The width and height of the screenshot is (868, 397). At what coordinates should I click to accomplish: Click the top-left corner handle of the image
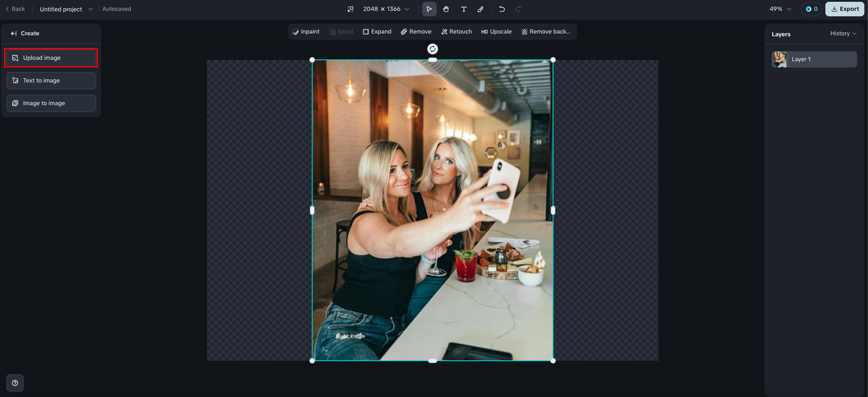click(313, 60)
